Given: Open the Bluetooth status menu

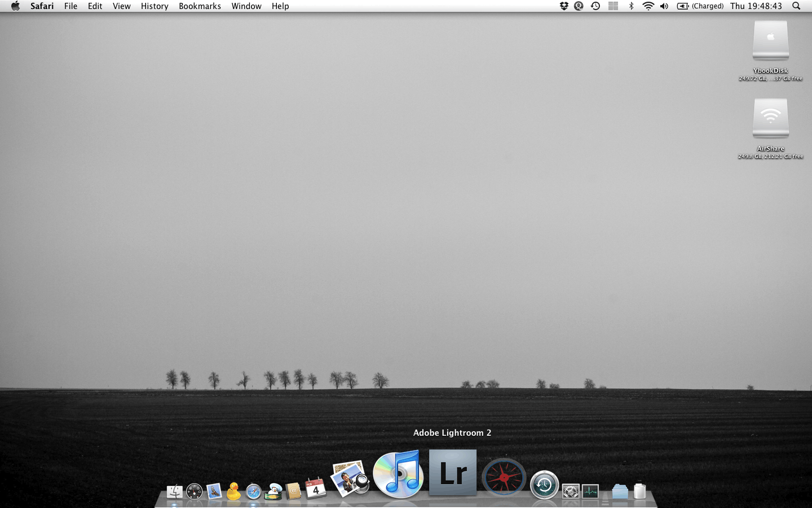Looking at the screenshot, I should click(x=632, y=6).
